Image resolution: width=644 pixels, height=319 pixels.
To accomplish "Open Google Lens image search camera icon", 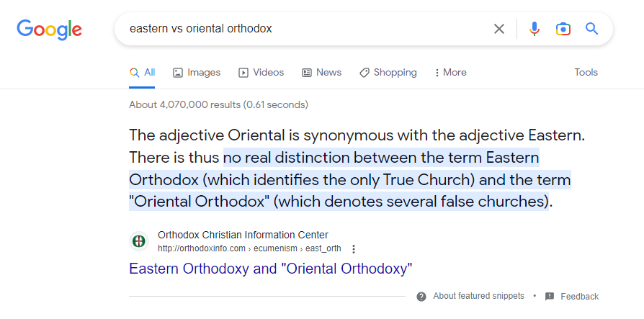I will click(x=563, y=29).
